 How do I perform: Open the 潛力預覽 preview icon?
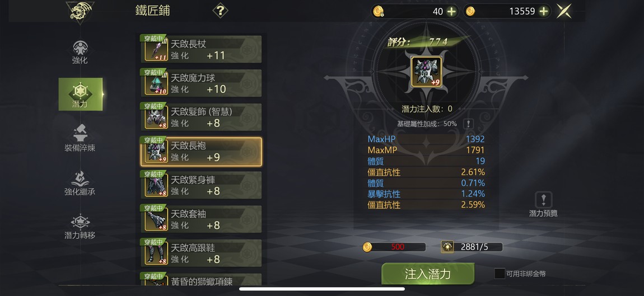[543, 204]
